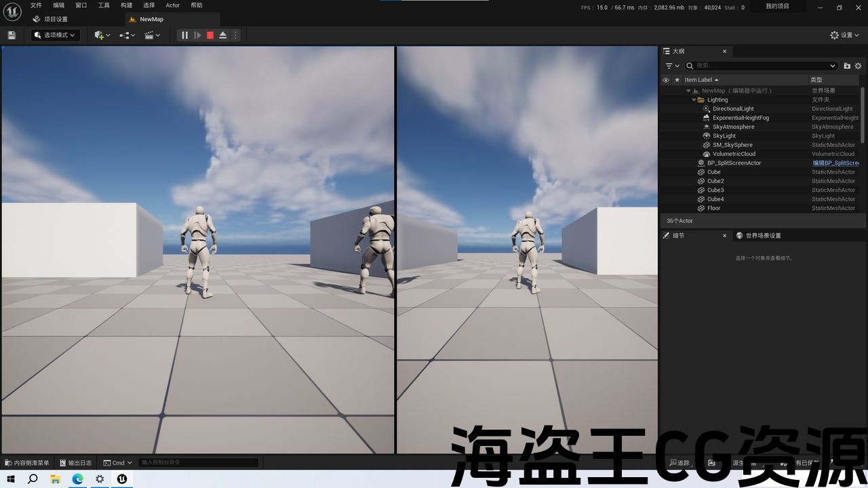Click the frame skip button
The height and width of the screenshot is (488, 868).
pyautogui.click(x=197, y=35)
